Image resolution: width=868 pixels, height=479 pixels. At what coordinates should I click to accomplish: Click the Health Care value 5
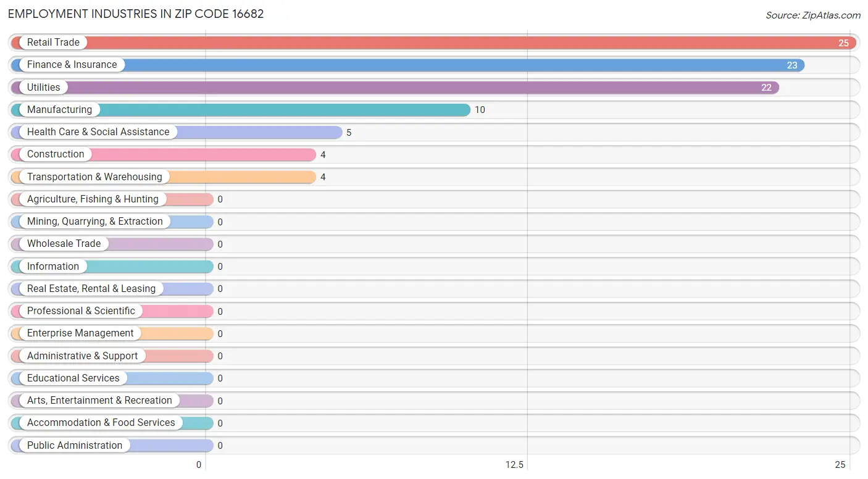349,133
